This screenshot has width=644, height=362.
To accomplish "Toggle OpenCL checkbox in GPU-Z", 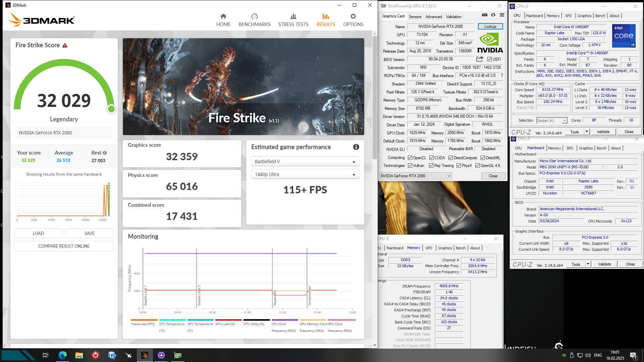I will pyautogui.click(x=410, y=158).
